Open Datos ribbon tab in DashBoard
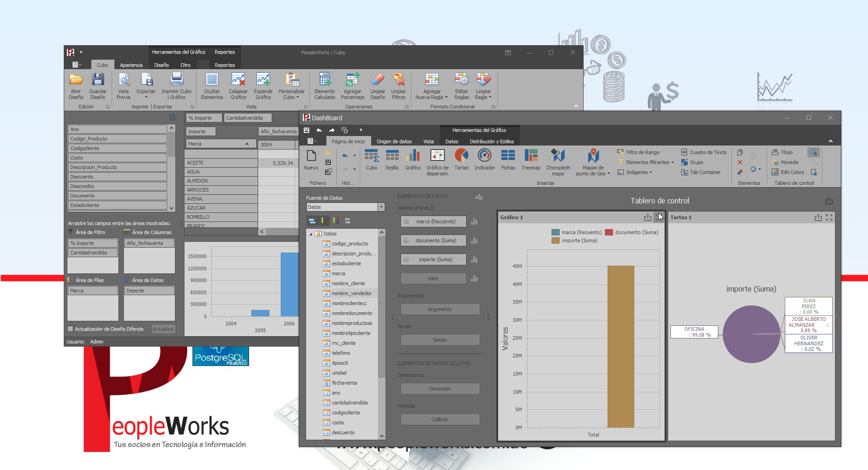Image resolution: width=868 pixels, height=470 pixels. click(452, 141)
